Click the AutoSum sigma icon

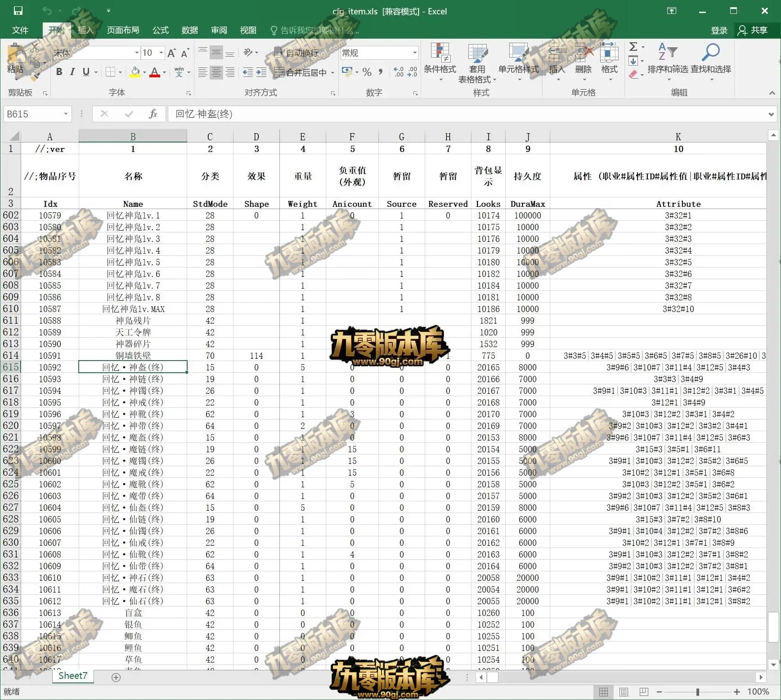coord(633,47)
